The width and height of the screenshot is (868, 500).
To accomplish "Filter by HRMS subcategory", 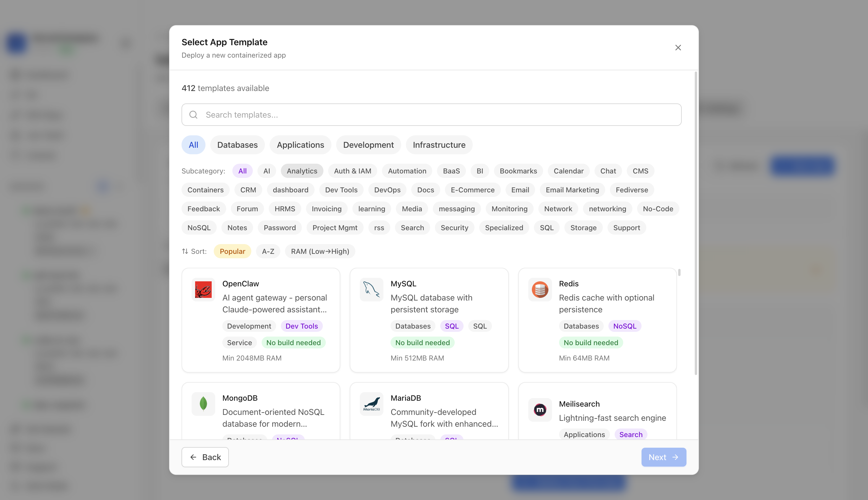I will click(285, 209).
